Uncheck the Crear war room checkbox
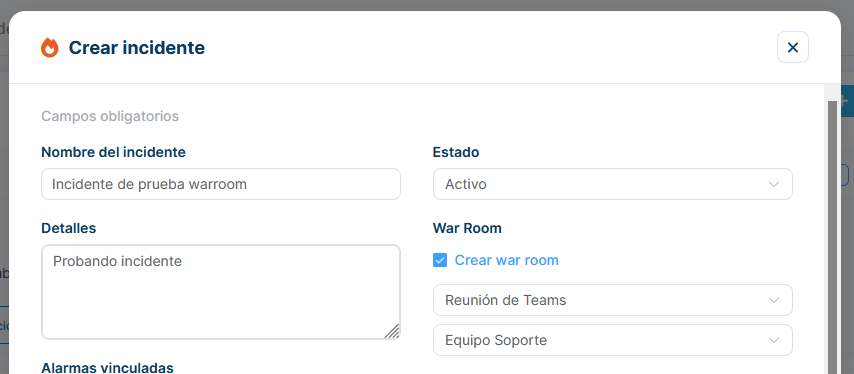This screenshot has height=374, width=854. point(440,260)
